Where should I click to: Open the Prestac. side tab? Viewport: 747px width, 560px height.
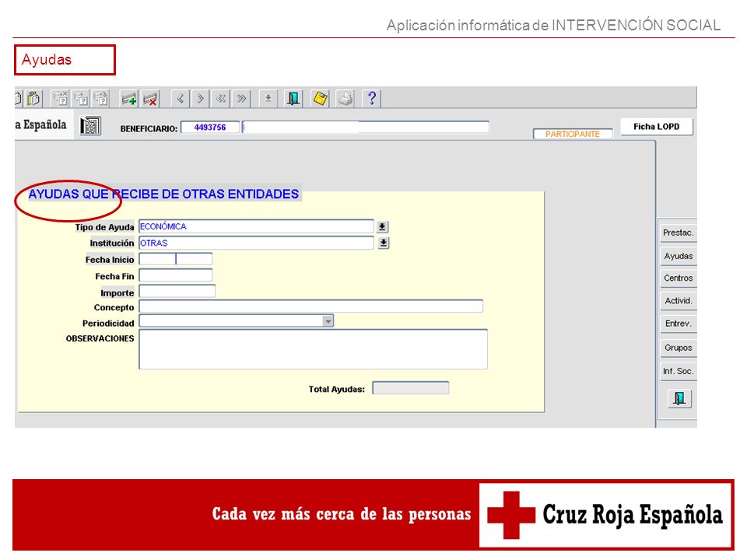point(678,233)
